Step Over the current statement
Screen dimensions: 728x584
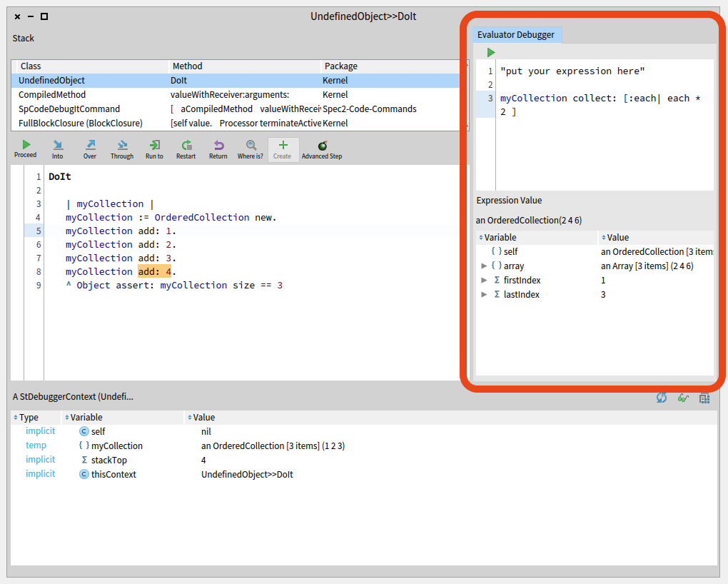tap(90, 148)
